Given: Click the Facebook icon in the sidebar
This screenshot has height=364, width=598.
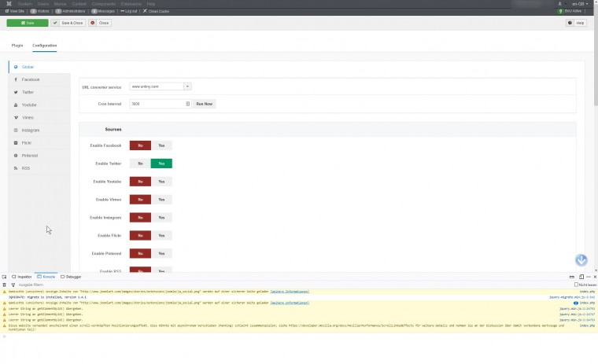Looking at the screenshot, I should tap(16, 79).
